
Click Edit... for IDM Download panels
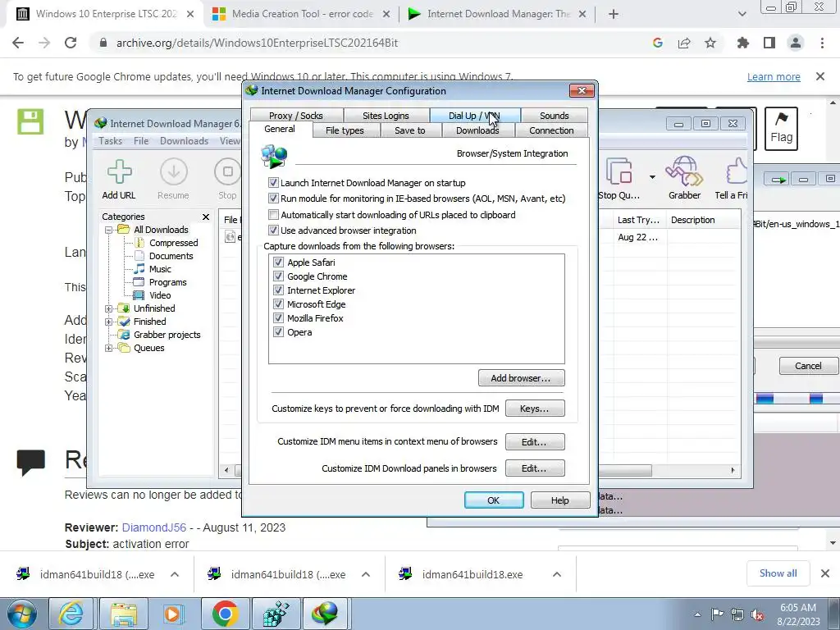[x=535, y=468]
